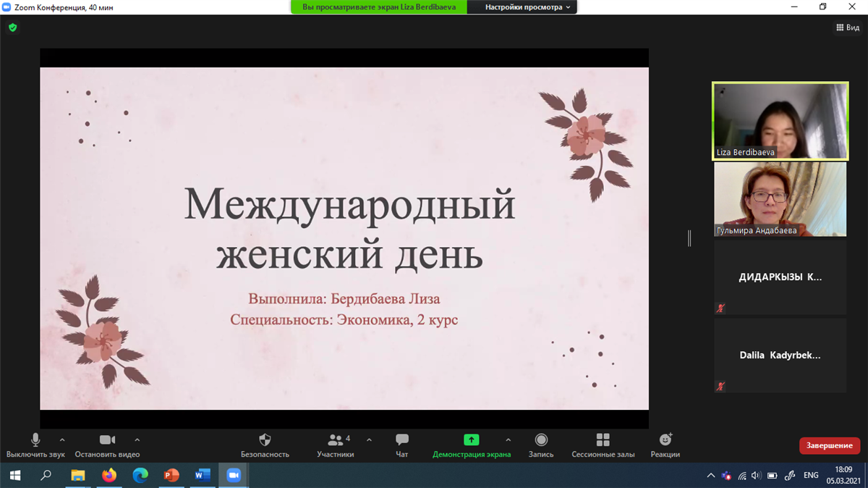Screen dimensions: 868x488
Task: Select Гульмира Андабаева's video thumbnail
Action: click(780, 199)
